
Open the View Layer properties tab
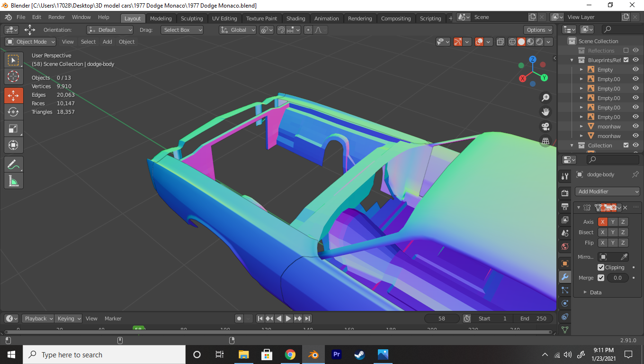coord(564,219)
